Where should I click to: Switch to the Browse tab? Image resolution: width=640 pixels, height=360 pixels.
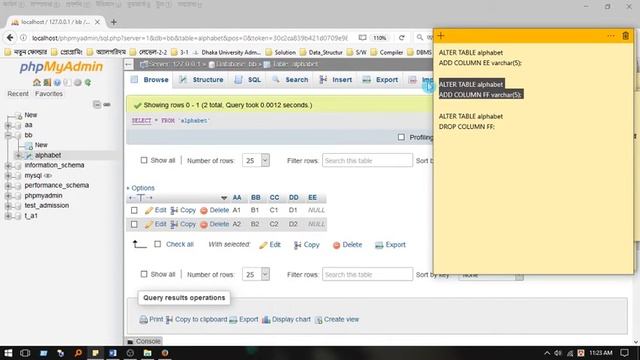[x=150, y=80]
